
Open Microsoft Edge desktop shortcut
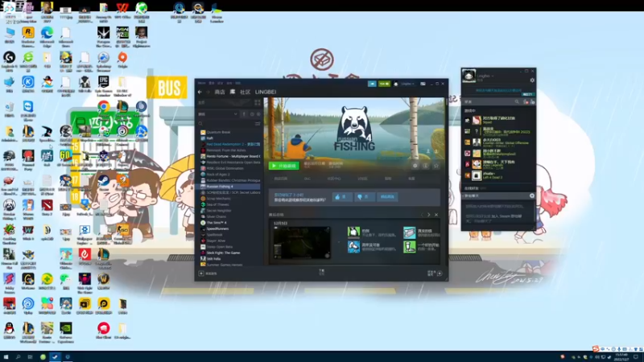(47, 36)
